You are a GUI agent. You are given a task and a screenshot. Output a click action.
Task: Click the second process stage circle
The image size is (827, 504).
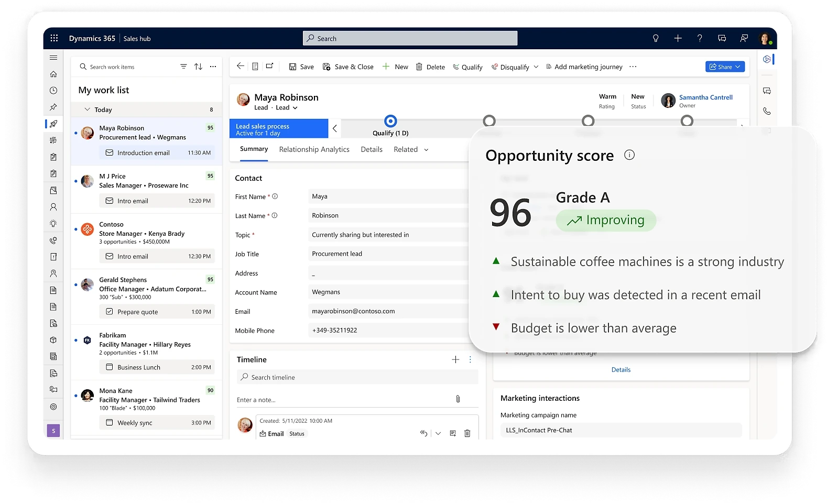(489, 121)
